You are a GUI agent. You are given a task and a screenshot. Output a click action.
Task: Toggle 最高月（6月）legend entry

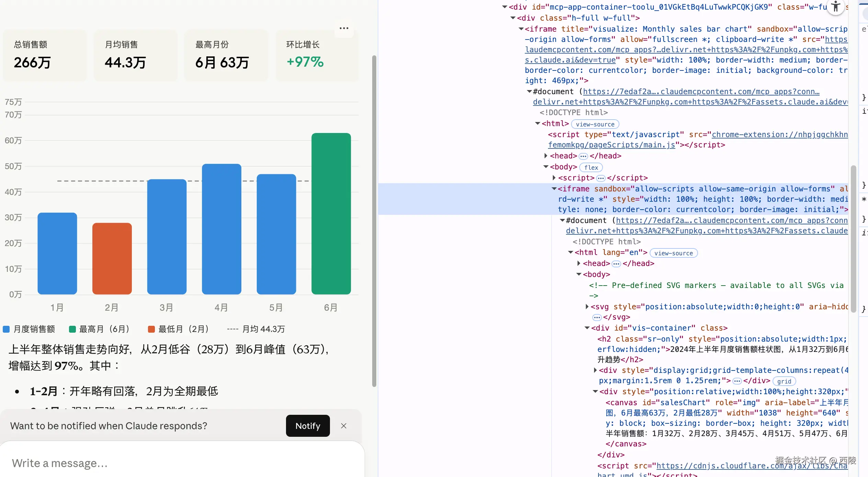coord(100,329)
